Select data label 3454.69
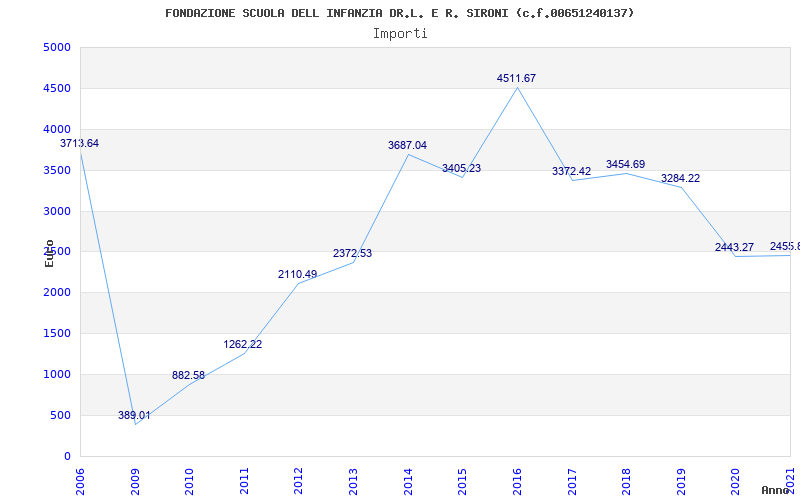 click(x=626, y=164)
